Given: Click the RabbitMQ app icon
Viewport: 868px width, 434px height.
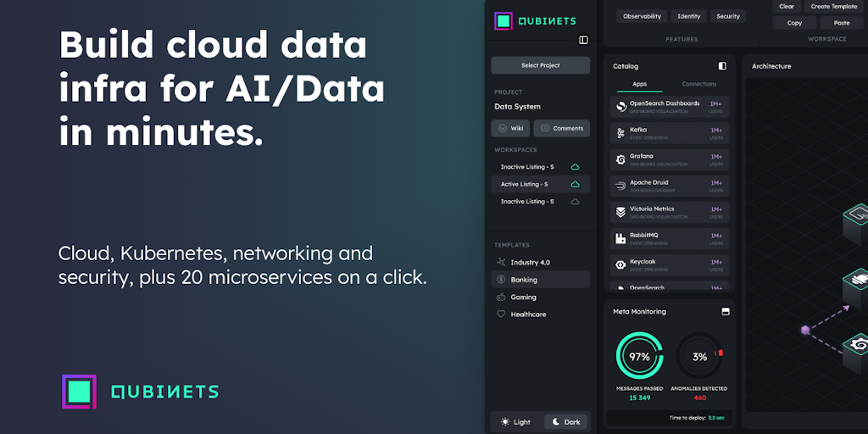Looking at the screenshot, I should 620,238.
